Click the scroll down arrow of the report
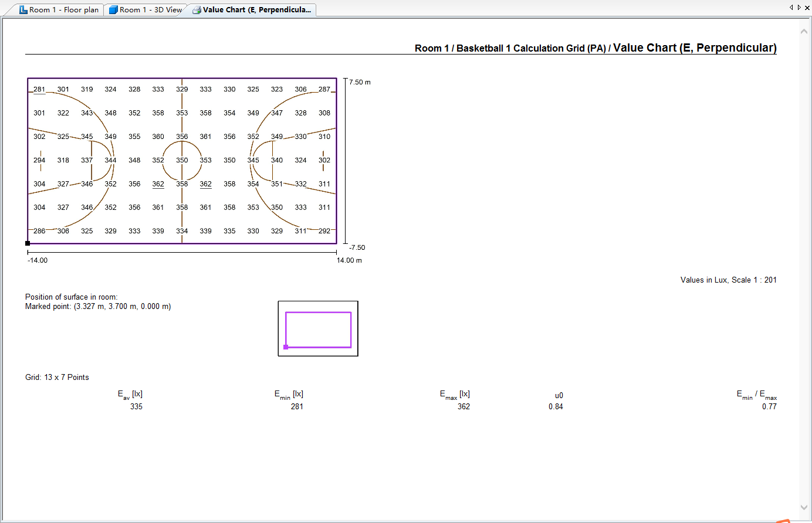 coord(804,508)
